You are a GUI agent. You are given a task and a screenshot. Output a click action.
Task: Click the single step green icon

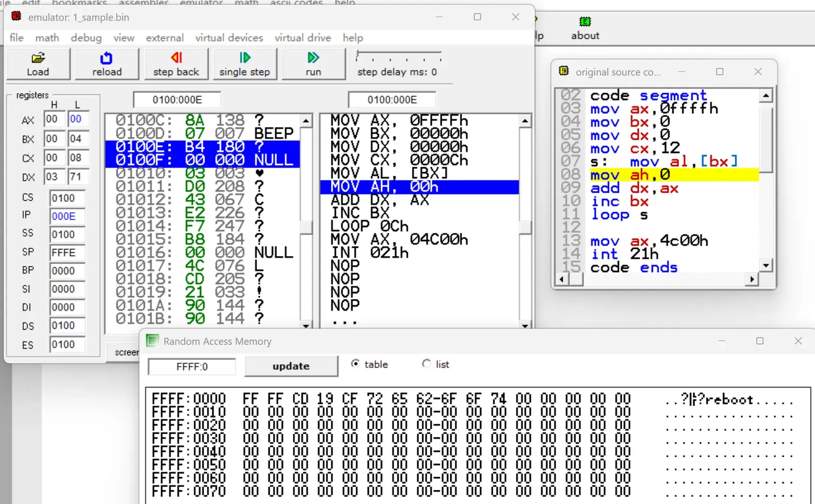pos(245,58)
